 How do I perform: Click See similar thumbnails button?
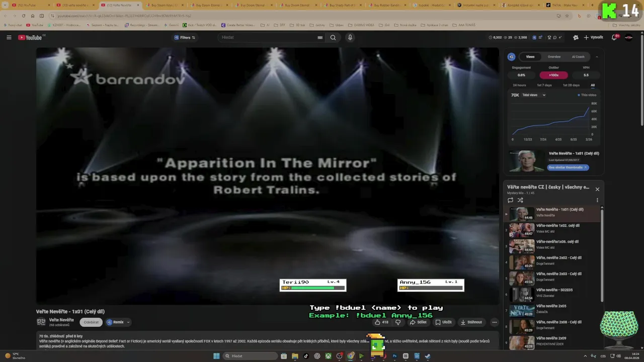[x=568, y=167]
